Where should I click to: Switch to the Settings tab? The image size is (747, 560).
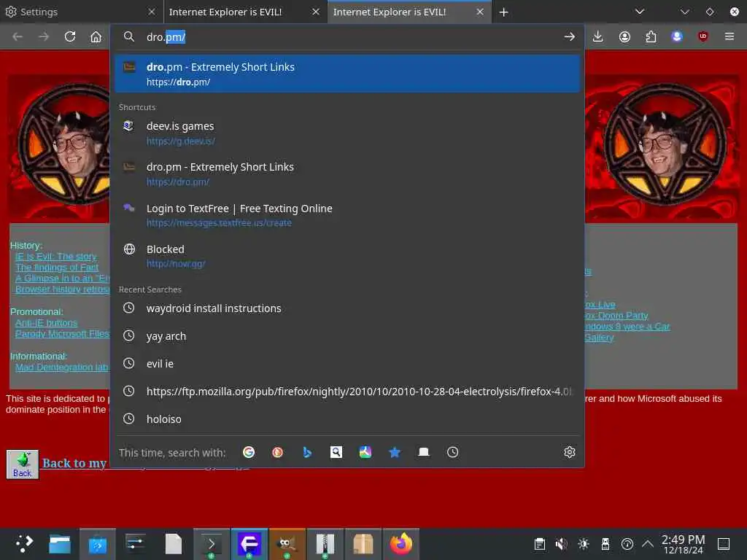pos(81,12)
